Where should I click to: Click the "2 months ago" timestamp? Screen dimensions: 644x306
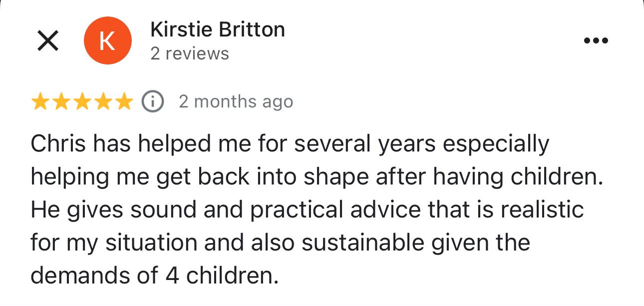(x=236, y=101)
